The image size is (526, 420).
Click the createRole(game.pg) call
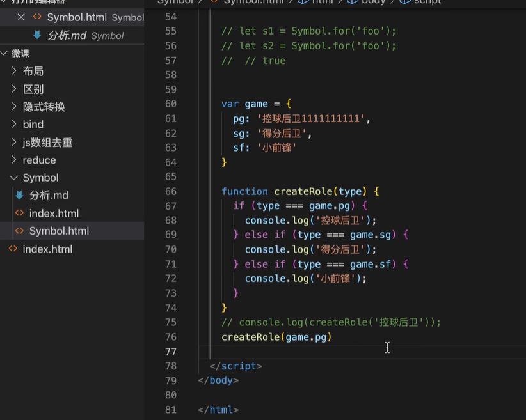276,337
